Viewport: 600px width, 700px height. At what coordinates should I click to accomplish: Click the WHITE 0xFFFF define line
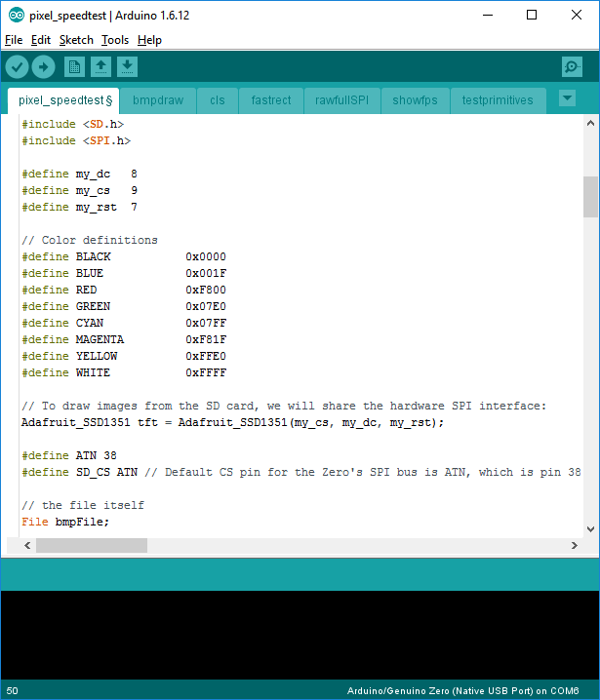click(x=124, y=372)
